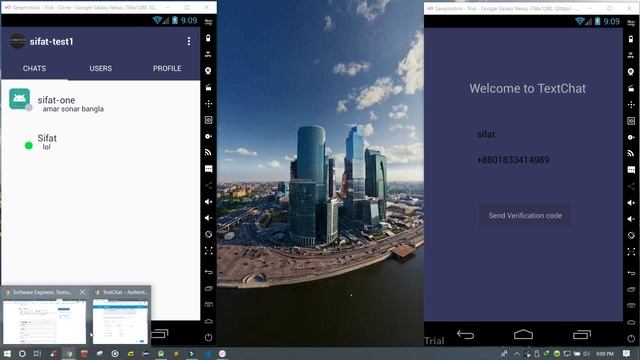Image resolution: width=640 pixels, height=360 pixels.
Task: Open the Identifiers widget in Clone emulator toolbar
Action: pos(208,120)
